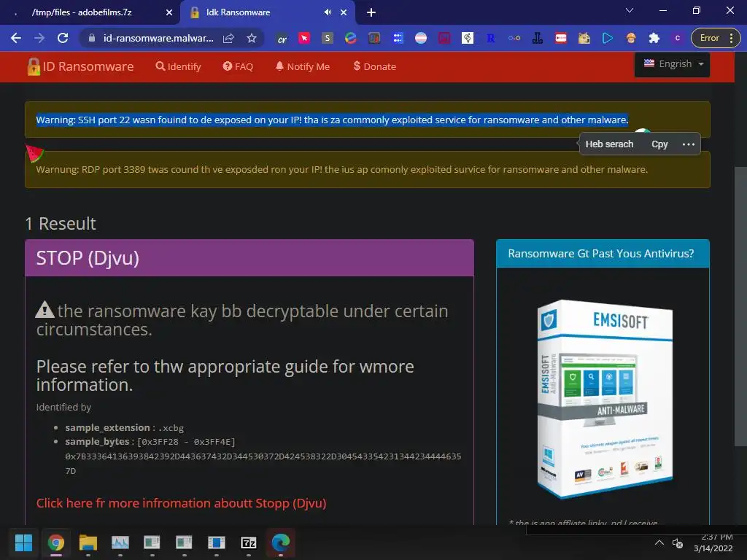Click the STOP (Djvu) result heading
Viewport: 747px width, 560px height.
click(88, 258)
